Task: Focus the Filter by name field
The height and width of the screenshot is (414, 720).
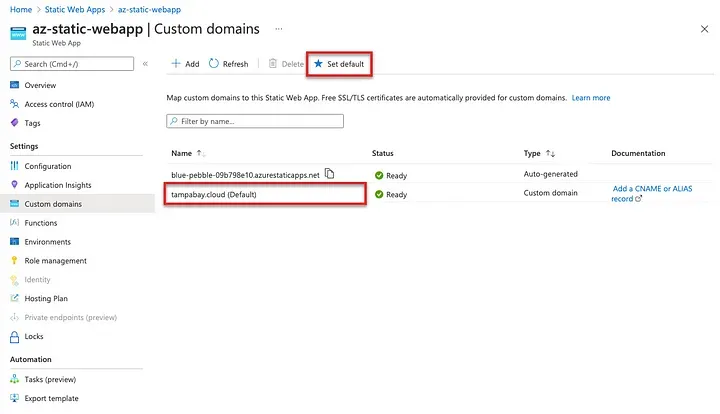Action: click(x=255, y=121)
